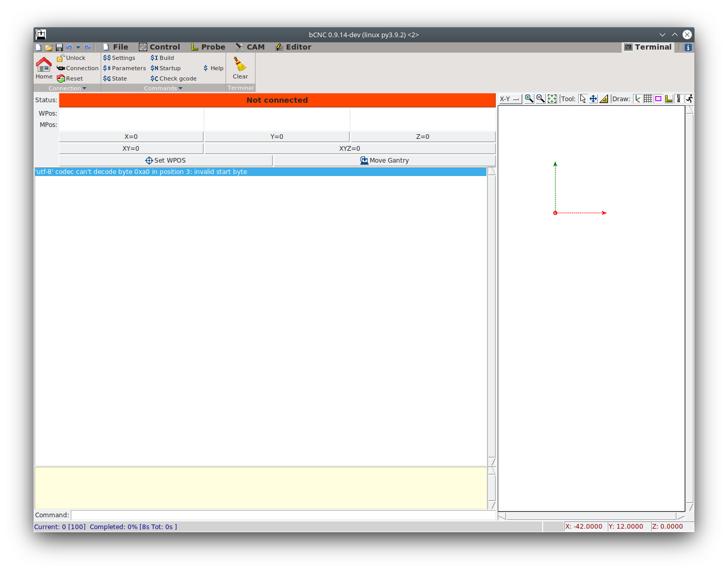Image resolution: width=728 pixels, height=572 pixels.
Task: Click the Reset button
Action: coord(70,78)
